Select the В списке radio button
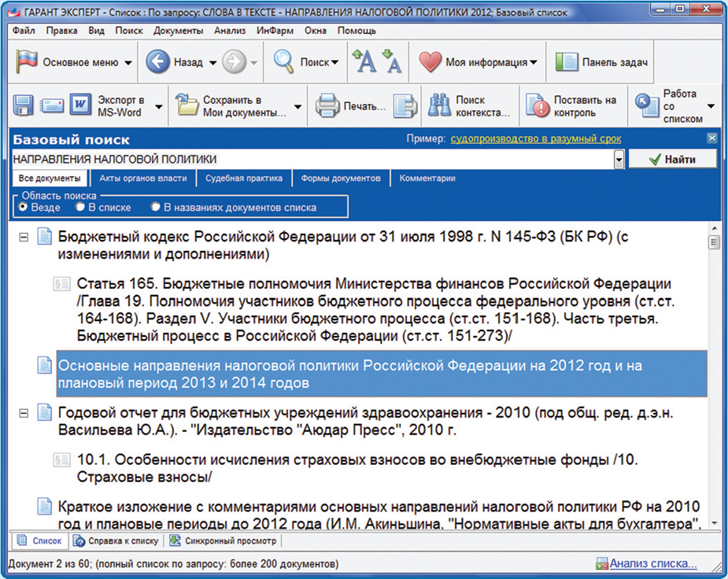 click(x=80, y=207)
